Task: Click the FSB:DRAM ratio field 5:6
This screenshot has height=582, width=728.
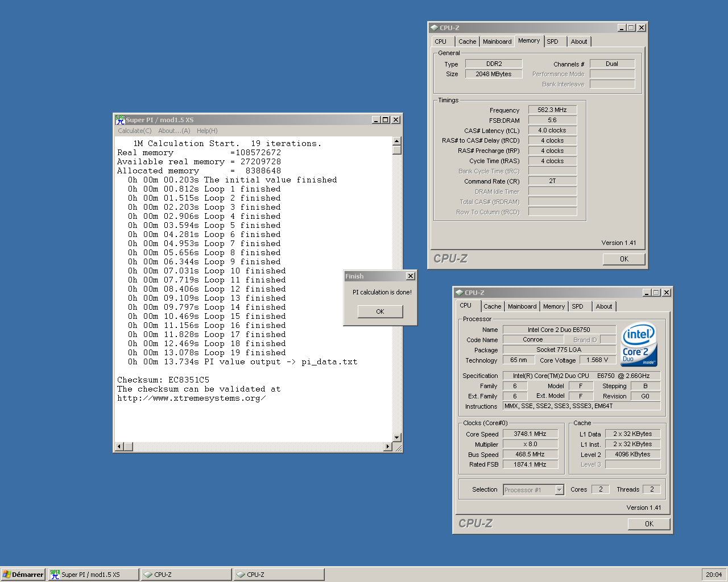Action: [552, 120]
